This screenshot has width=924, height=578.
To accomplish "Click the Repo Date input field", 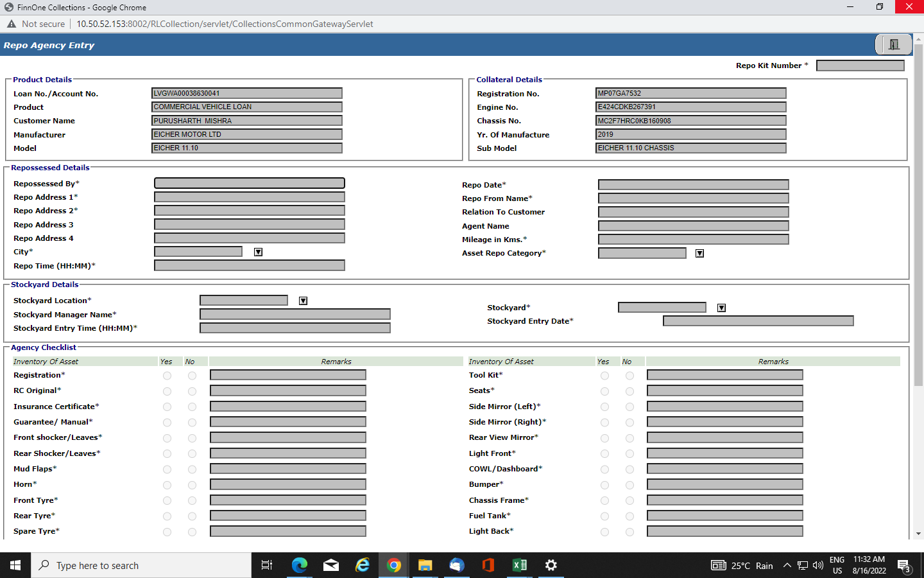I will 693,185.
